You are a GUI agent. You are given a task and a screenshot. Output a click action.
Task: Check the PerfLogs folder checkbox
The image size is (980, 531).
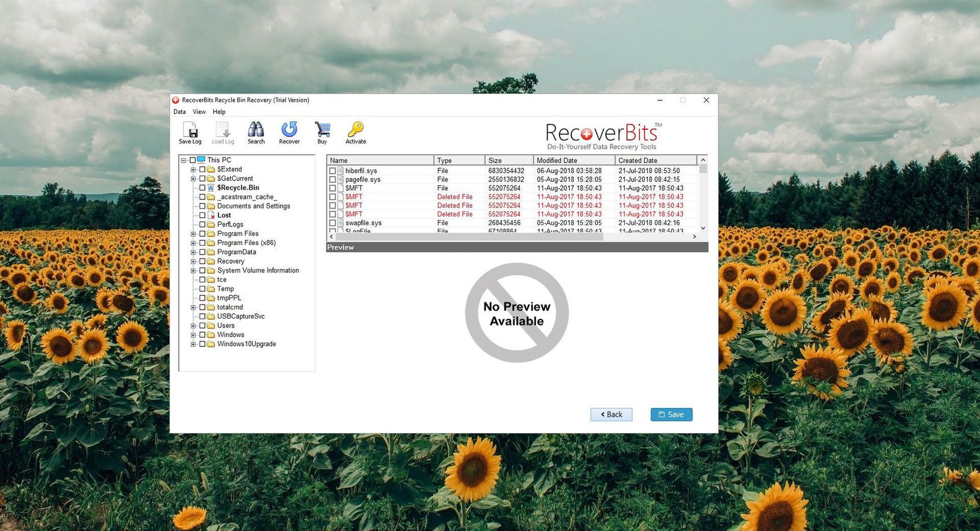click(202, 224)
